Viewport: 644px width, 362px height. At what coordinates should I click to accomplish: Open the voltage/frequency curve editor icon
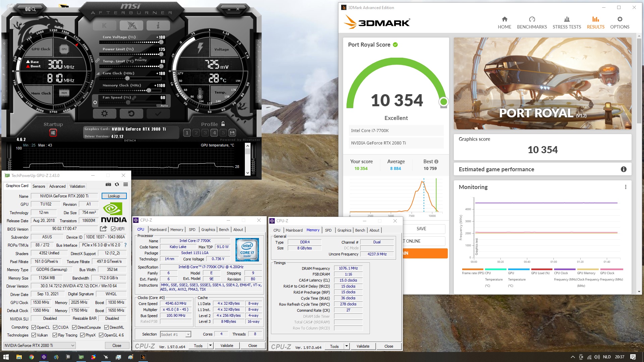pos(98,73)
